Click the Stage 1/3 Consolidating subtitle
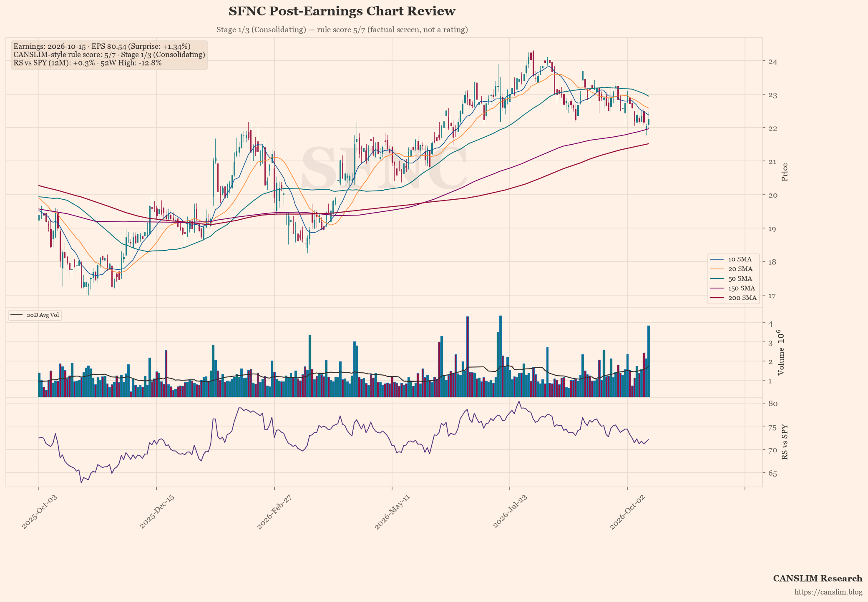 click(342, 30)
